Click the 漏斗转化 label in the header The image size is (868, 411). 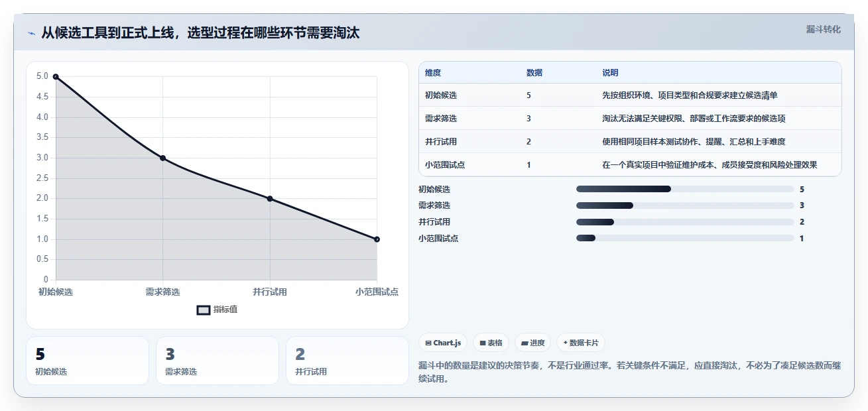coord(824,29)
